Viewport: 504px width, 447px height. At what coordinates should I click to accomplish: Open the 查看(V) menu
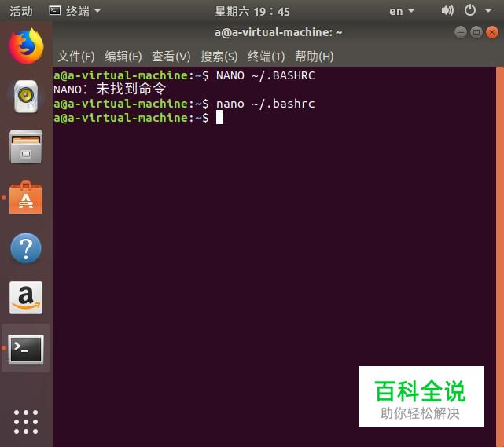[x=171, y=57]
